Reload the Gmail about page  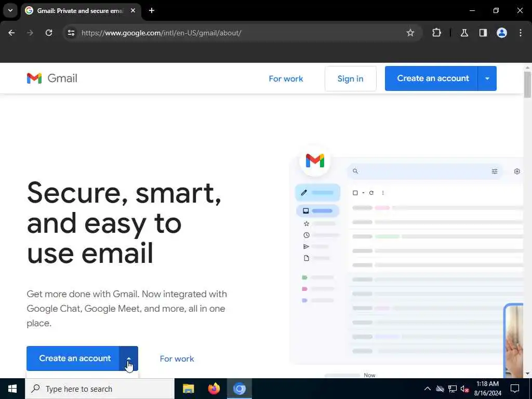49,33
